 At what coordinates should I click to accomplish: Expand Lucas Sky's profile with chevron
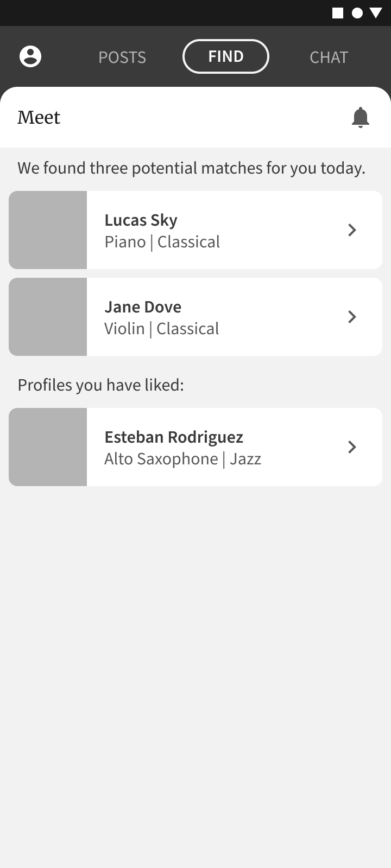352,230
